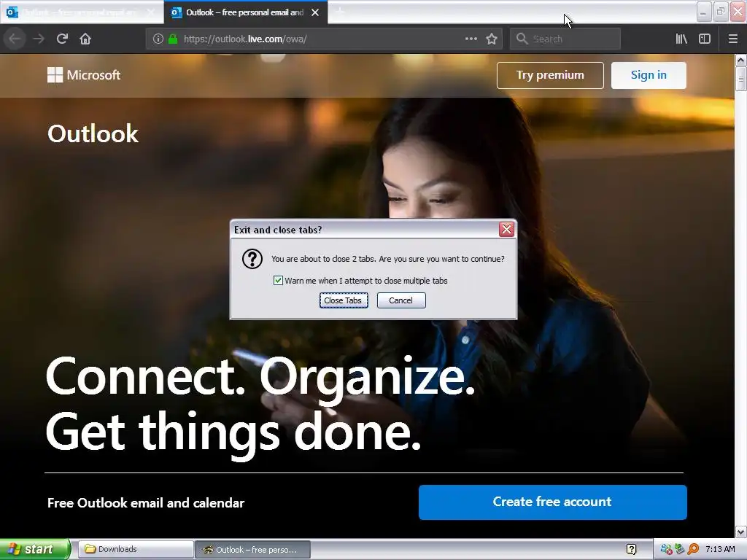This screenshot has height=560, width=747.
Task: Open a new tab with plus button
Action: [x=339, y=12]
